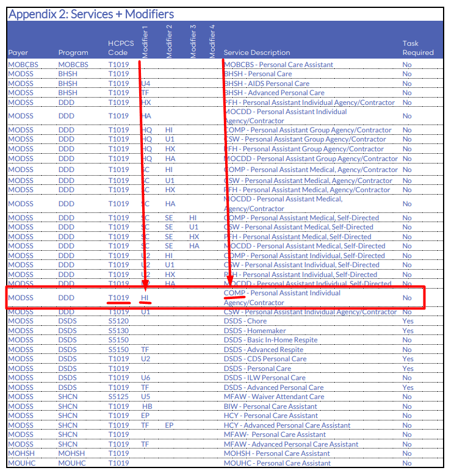Select the DSDS - Chore service description

tap(245, 321)
